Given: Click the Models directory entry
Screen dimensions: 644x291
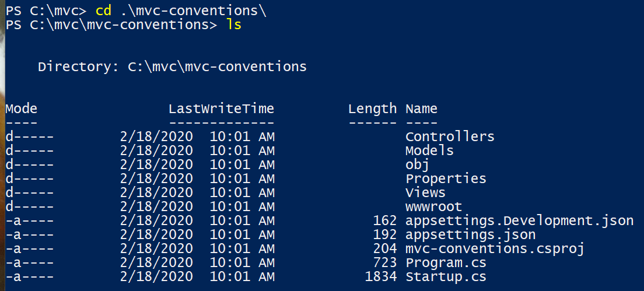Looking at the screenshot, I should tap(429, 150).
